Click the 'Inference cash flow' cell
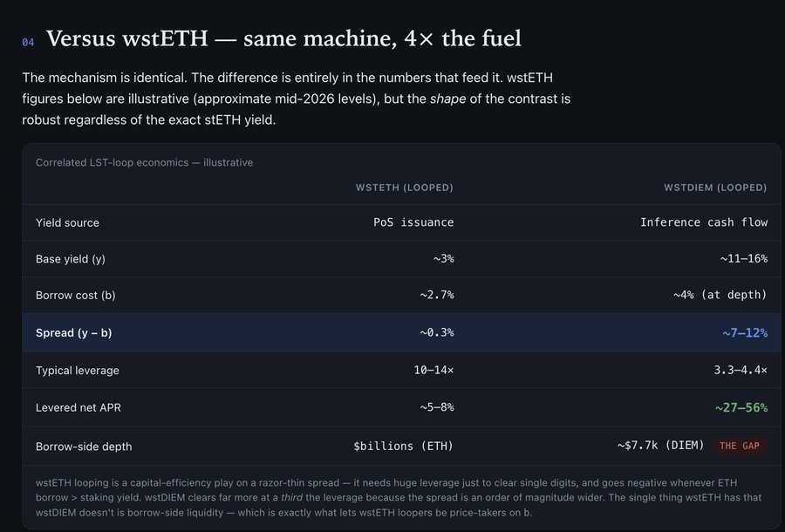 tap(704, 222)
